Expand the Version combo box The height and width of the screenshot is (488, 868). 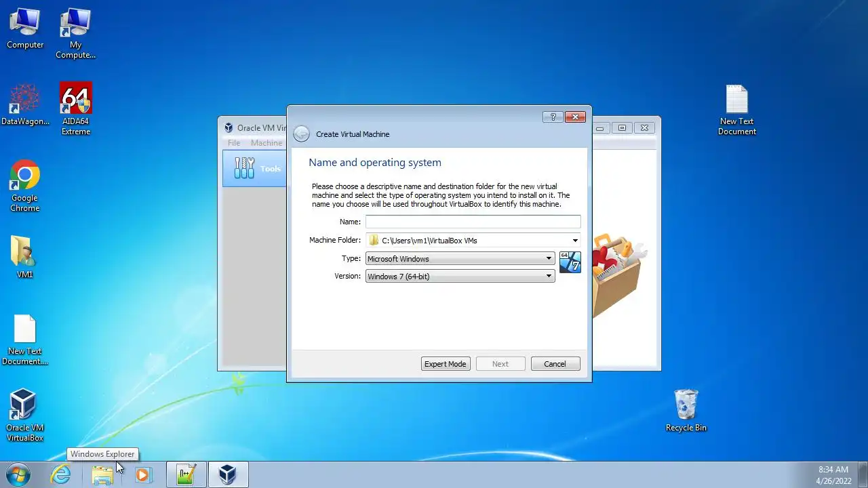[460, 277]
